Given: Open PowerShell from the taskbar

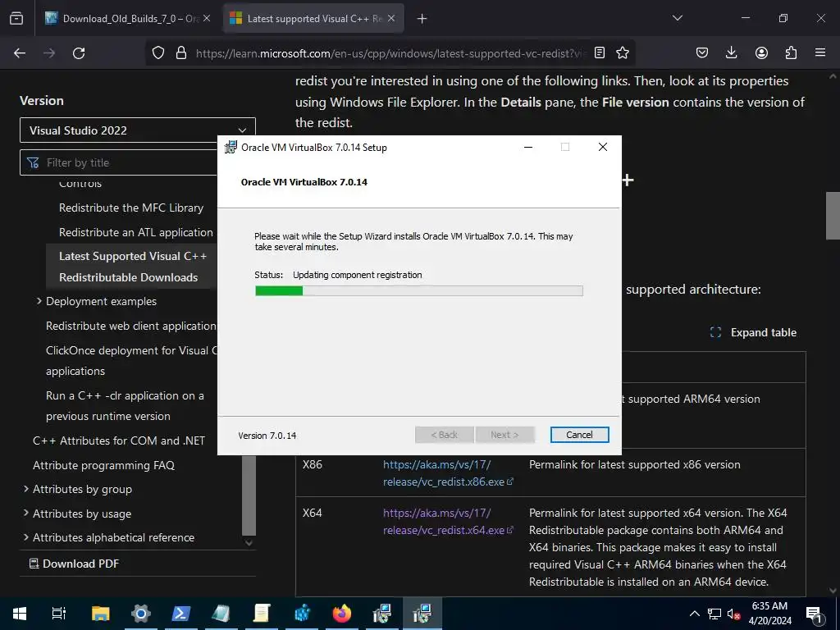Looking at the screenshot, I should (x=180, y=614).
